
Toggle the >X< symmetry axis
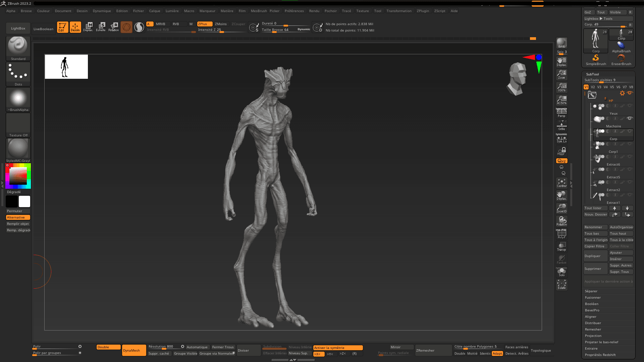319,354
